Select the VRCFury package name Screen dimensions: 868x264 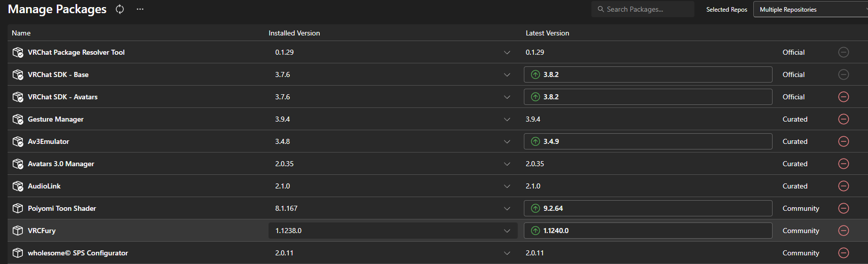[42, 231]
